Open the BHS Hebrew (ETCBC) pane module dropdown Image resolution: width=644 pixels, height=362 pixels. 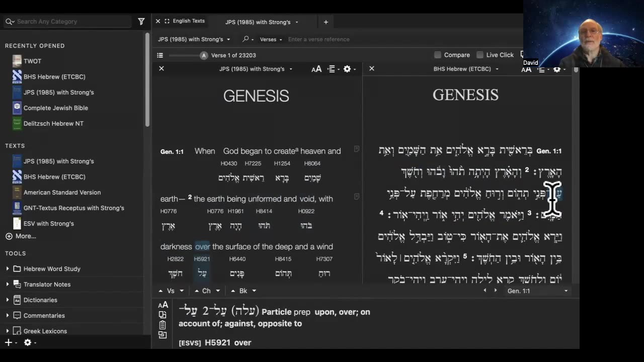(x=466, y=69)
